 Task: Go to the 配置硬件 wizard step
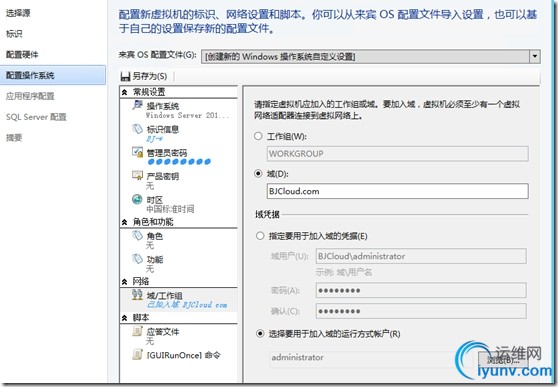22,54
